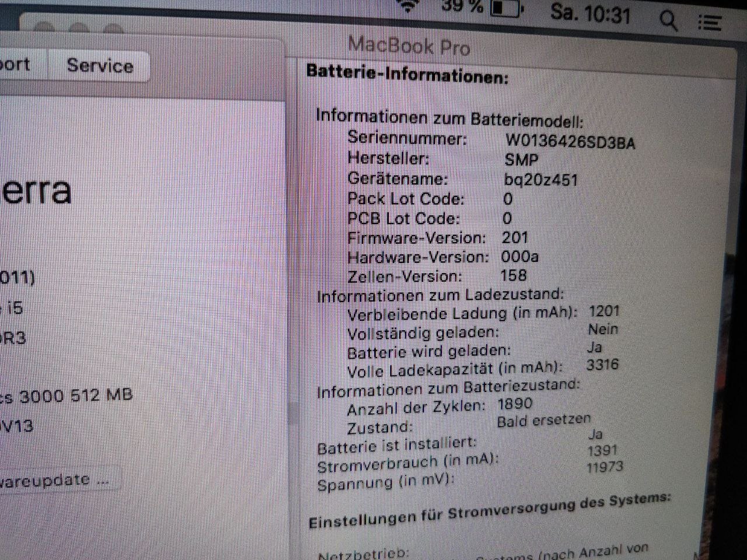Select serial number W0136426SD3BA
Image resolution: width=747 pixels, height=560 pixels.
click(570, 142)
